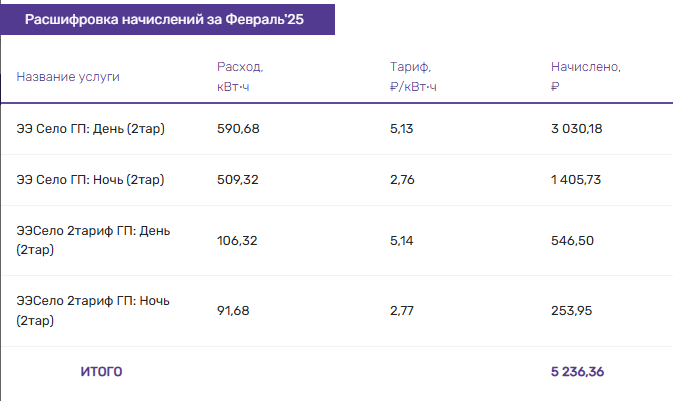Select the 'Название услуги' column header
This screenshot has width=673, height=401.
click(x=68, y=77)
